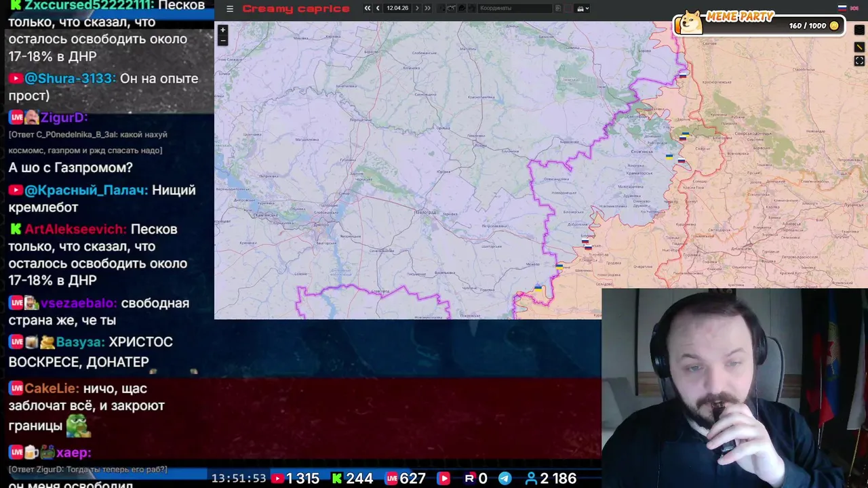
Task: Click the Kick icon next to 244
Action: pyautogui.click(x=337, y=479)
